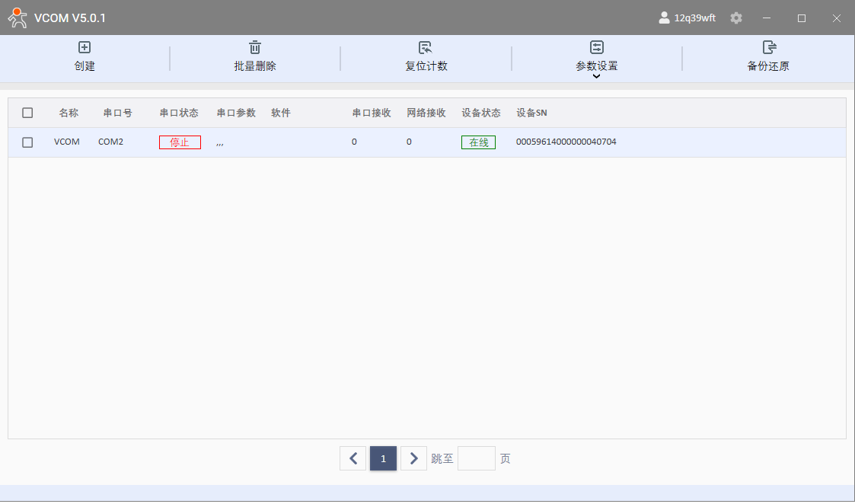This screenshot has height=504, width=855.
Task: Select page number 1 in pagination
Action: pyautogui.click(x=383, y=458)
